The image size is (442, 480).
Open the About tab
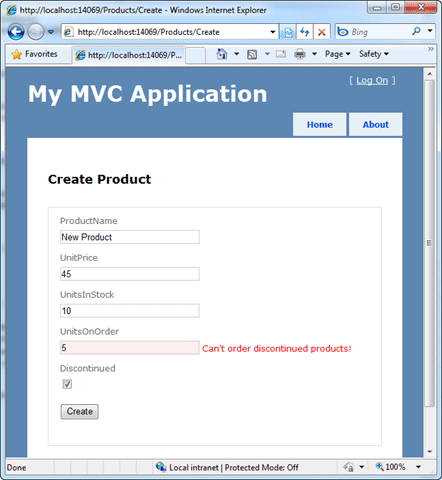[375, 124]
